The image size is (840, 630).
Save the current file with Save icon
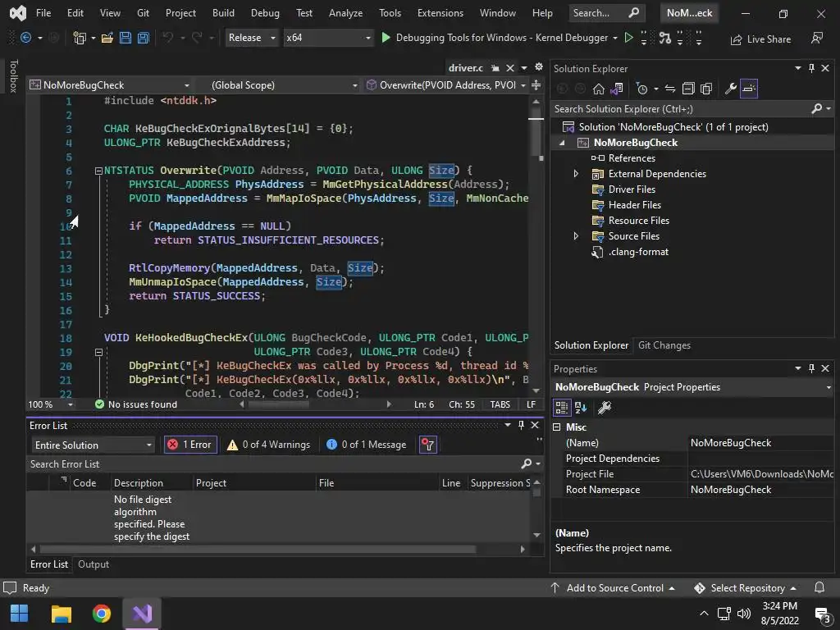[126, 38]
